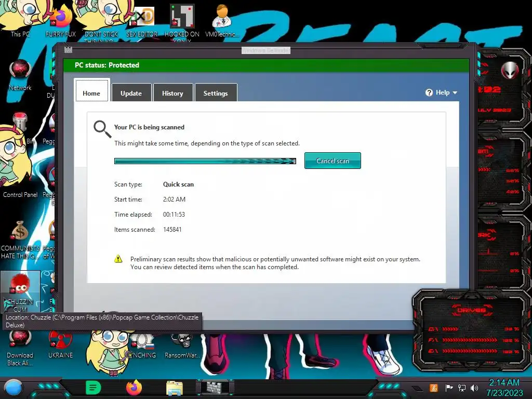This screenshot has width=532, height=399.
Task: Click the network tray icon
Action: [x=462, y=388]
